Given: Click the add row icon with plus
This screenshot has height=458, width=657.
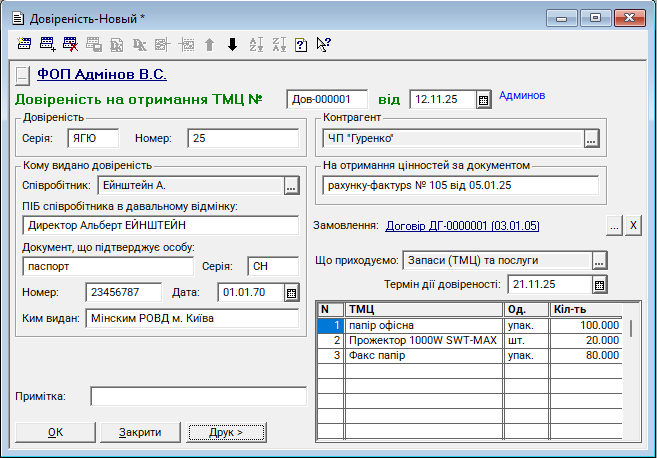Looking at the screenshot, I should coord(47,44).
